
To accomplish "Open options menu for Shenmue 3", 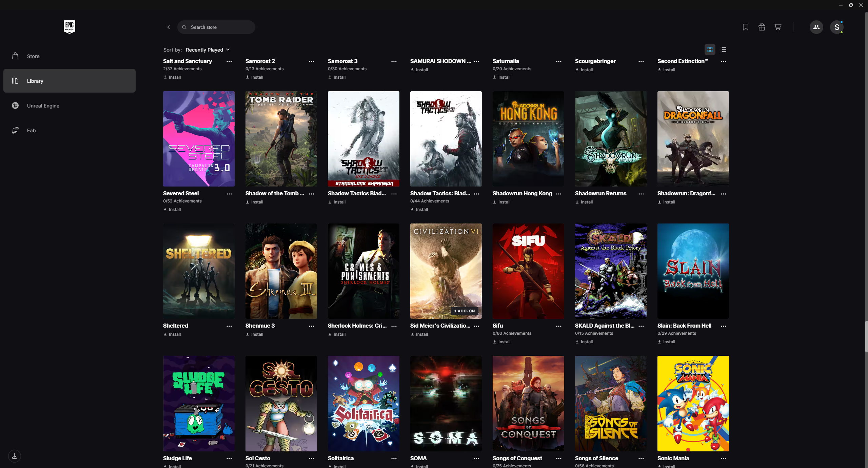I will [312, 326].
